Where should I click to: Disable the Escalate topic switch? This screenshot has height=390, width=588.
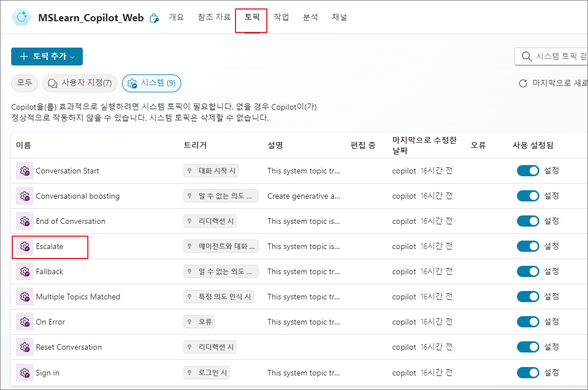click(528, 246)
